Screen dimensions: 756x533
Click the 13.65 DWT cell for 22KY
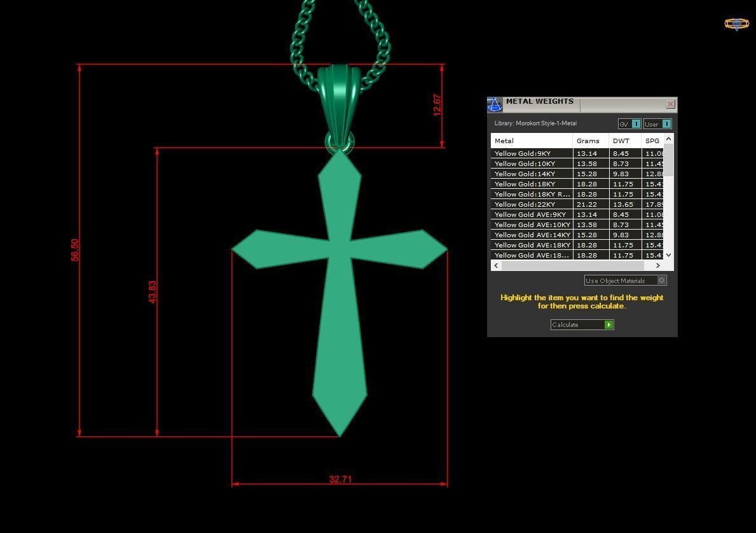pyautogui.click(x=625, y=204)
